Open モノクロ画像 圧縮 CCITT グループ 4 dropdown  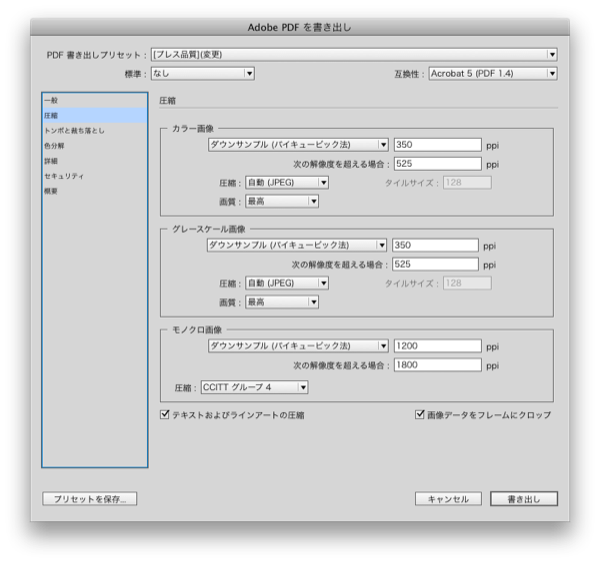254,387
